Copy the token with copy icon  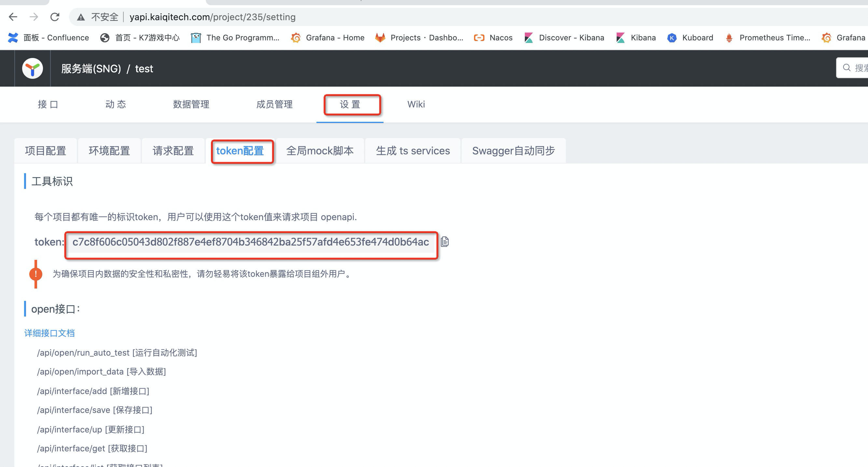(x=445, y=242)
